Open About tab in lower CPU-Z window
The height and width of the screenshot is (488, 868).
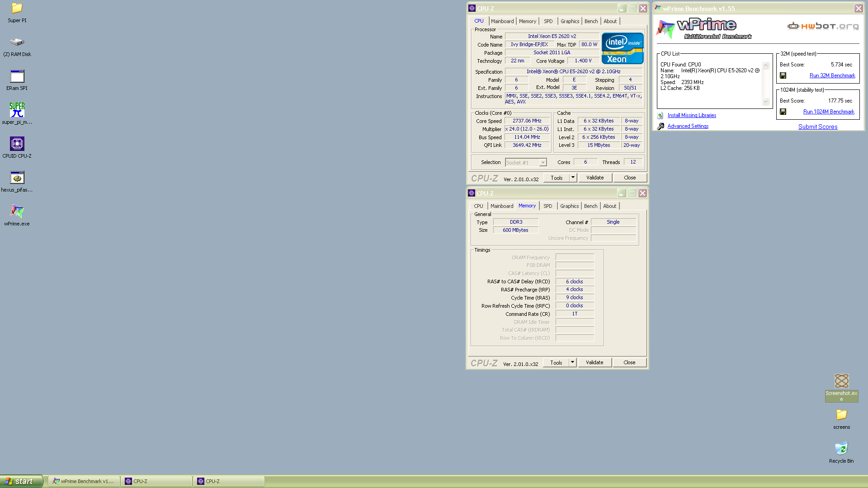click(x=610, y=206)
